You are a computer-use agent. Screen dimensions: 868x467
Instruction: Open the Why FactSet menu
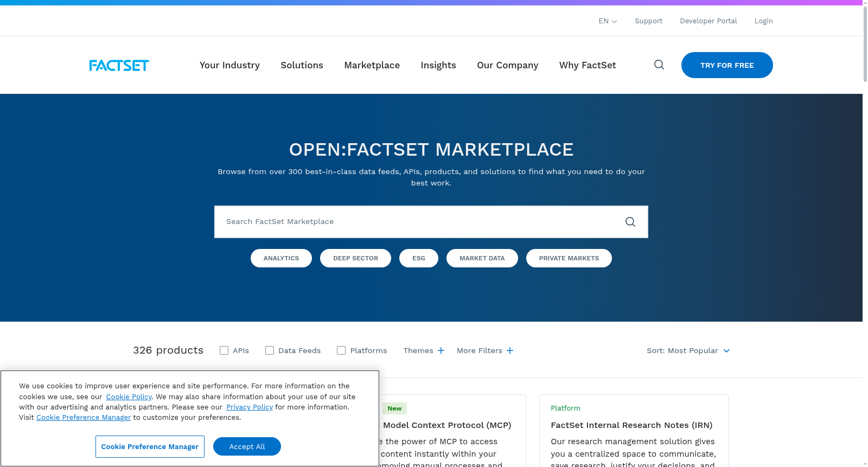tap(588, 65)
